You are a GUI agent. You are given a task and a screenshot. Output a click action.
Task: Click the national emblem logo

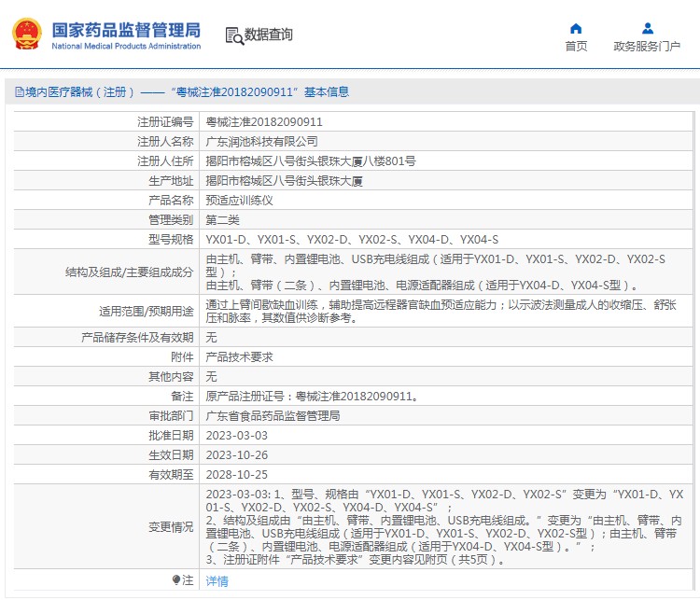25,35
